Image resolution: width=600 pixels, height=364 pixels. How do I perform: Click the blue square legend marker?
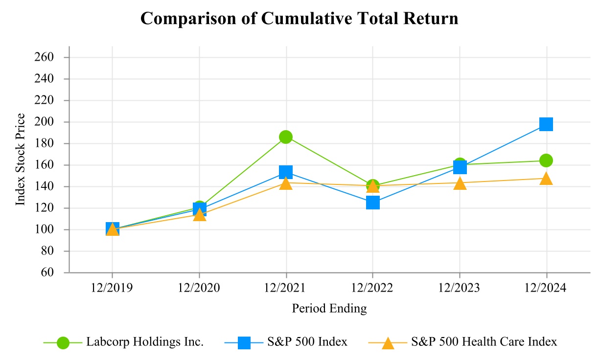click(x=244, y=342)
